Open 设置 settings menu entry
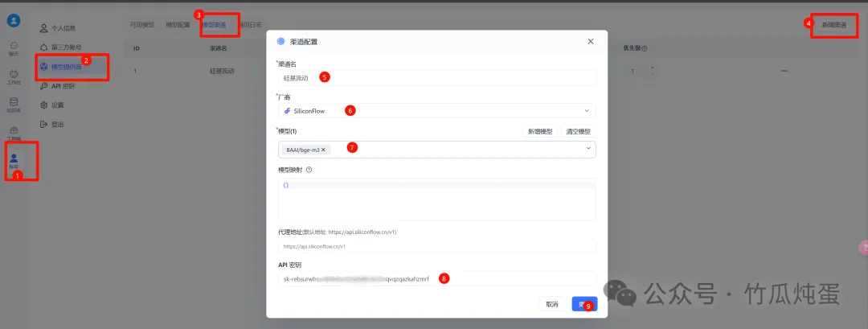 pos(52,105)
